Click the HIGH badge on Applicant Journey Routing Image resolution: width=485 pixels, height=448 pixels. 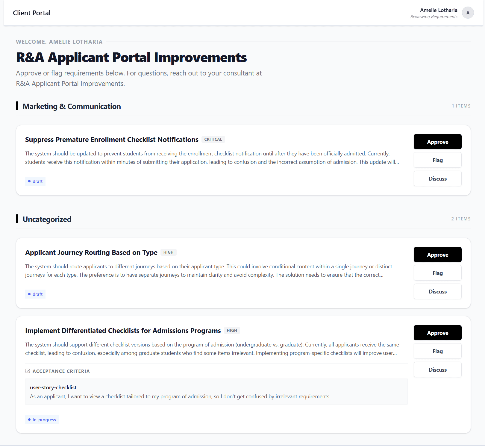pos(168,252)
